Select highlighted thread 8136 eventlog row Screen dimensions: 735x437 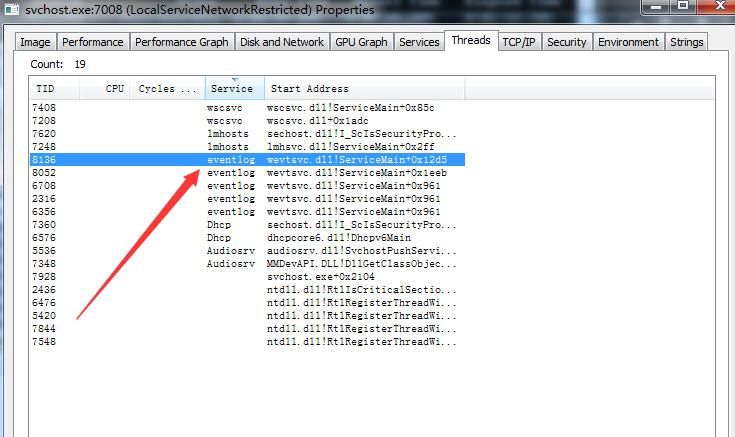point(248,159)
